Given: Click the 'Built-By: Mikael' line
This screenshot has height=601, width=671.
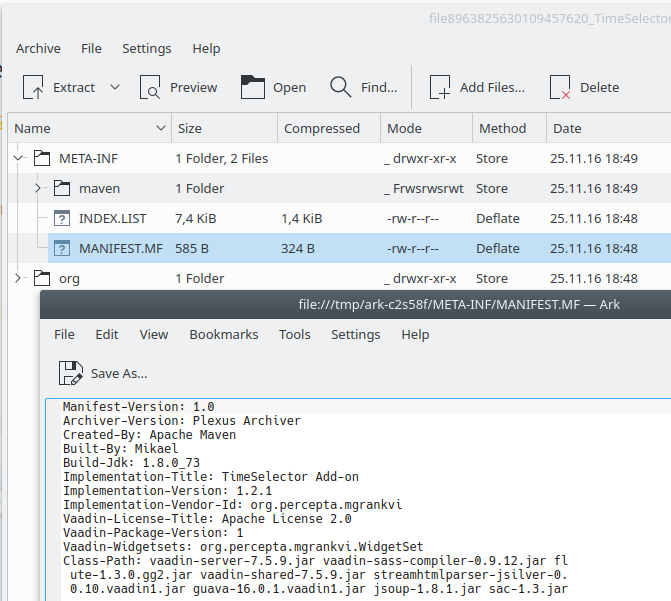Looking at the screenshot, I should tap(120, 448).
